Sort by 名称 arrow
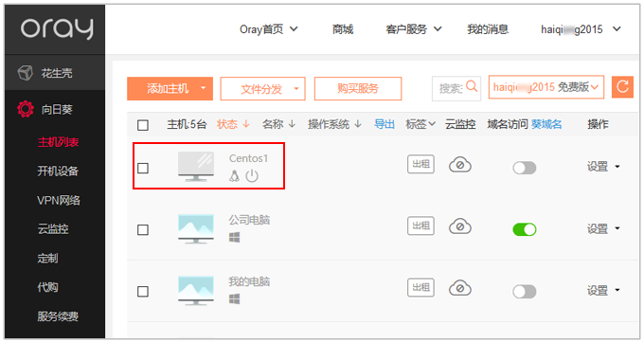The width and height of the screenshot is (644, 343). [x=292, y=124]
